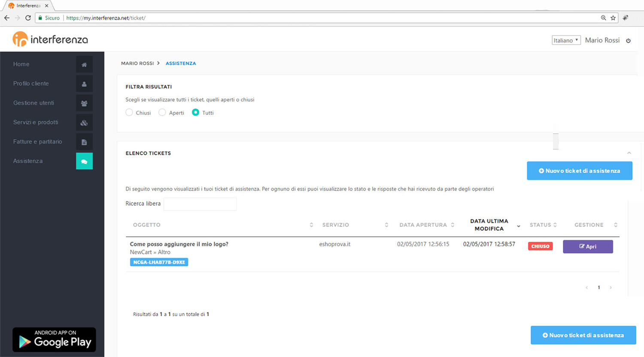Click the browser address bar URL
644x357 pixels.
point(106,18)
